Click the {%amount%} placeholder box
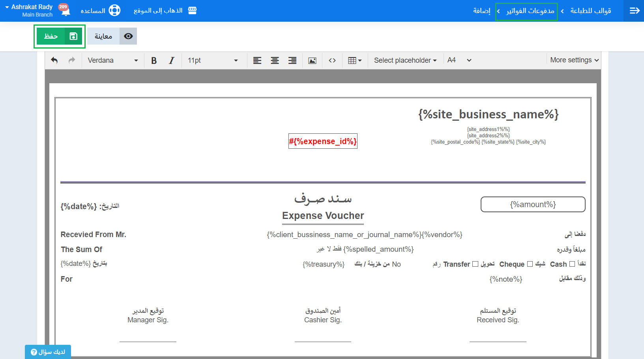This screenshot has height=359, width=644. (533, 204)
